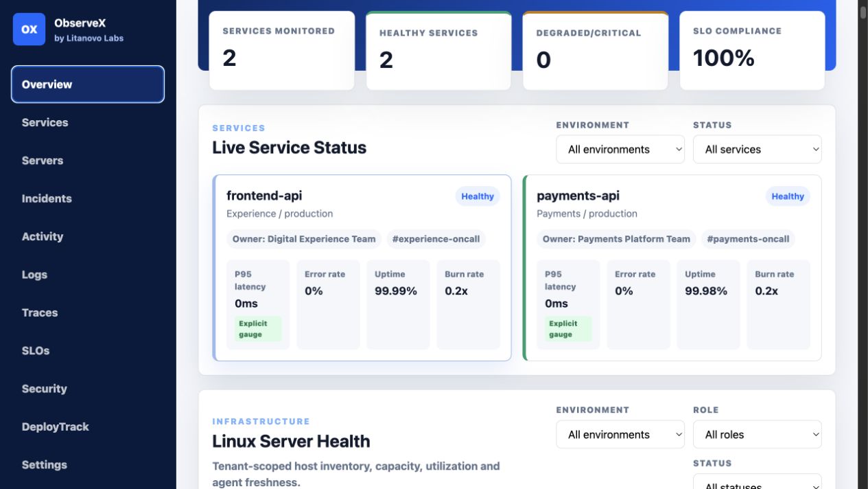Open Settings in the sidebar
Image resolution: width=868 pixels, height=489 pixels.
[88, 465]
